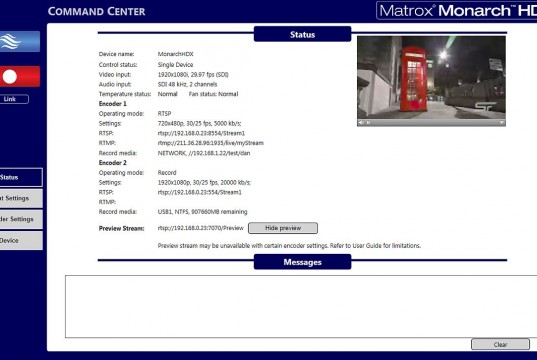Start recording with the red record button
Viewport: 537px width, 360px height.
click(x=20, y=77)
